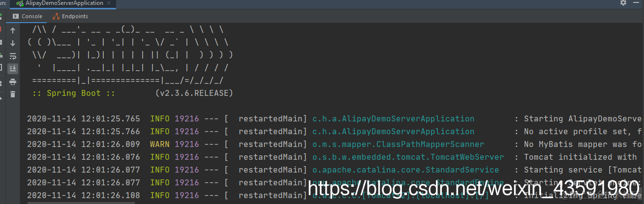Click 'o.m.s.mapper.ClassPathMapperScanner' logger name

pyautogui.click(x=399, y=144)
